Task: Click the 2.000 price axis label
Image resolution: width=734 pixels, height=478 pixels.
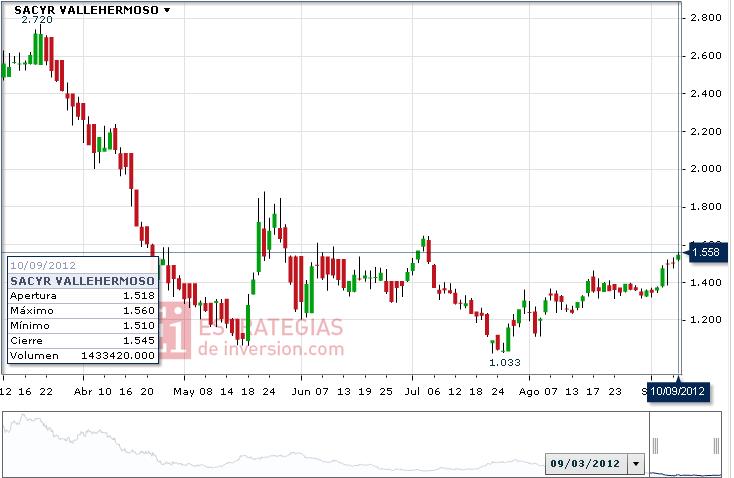Action: [x=705, y=169]
